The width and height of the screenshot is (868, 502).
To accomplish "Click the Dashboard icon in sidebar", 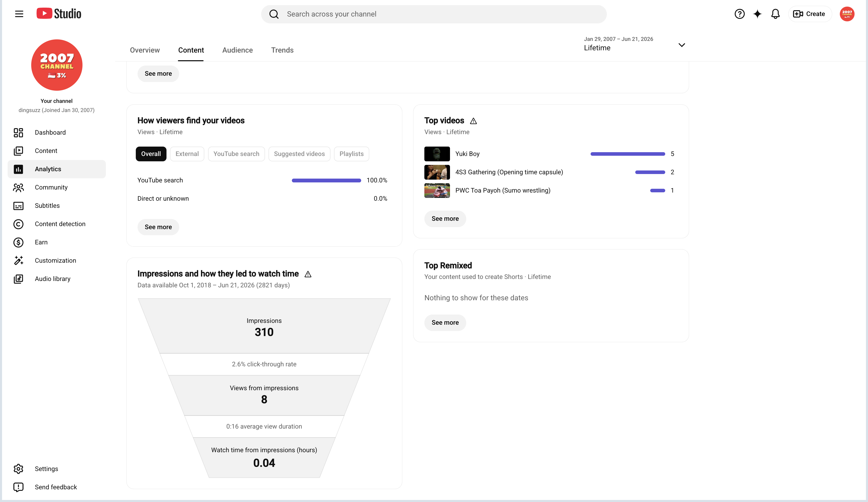I will pos(18,132).
